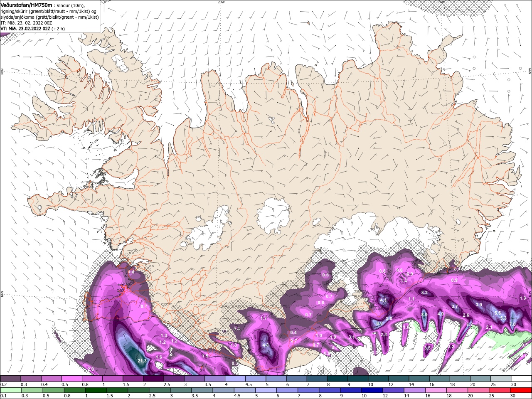Click top legend swatch between 2 and 2.5
The height and width of the screenshot is (399, 532).
(x=153, y=379)
